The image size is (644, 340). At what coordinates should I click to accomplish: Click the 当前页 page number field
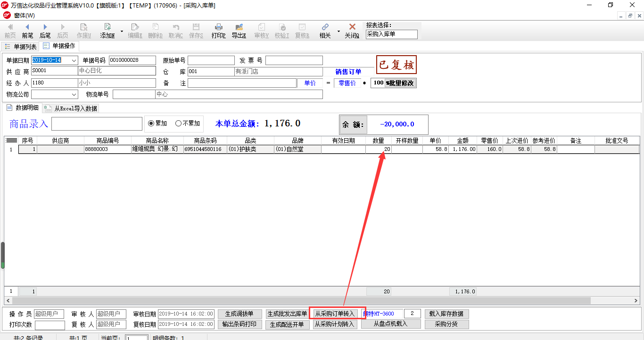[x=137, y=338]
